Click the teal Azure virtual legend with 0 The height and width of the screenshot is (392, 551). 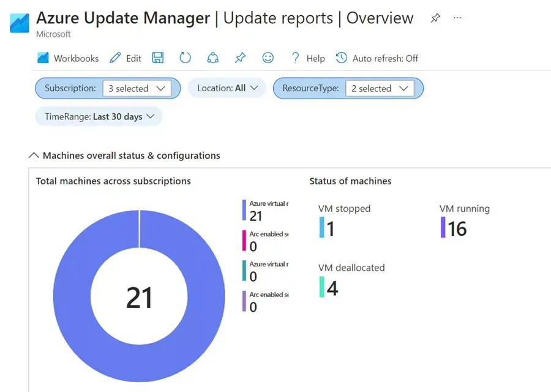tap(265, 271)
